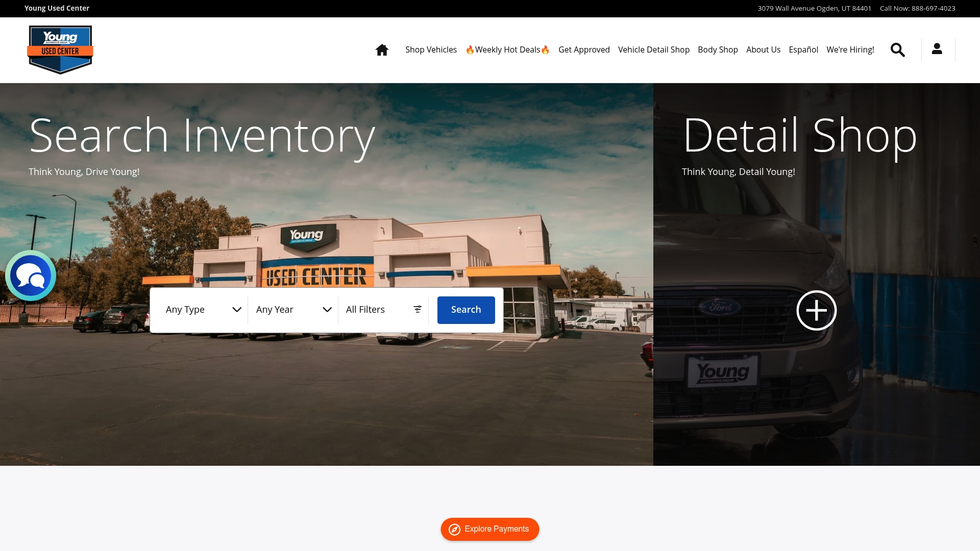Click the compass icon in Explore Payments
The image size is (980, 551).
click(454, 530)
